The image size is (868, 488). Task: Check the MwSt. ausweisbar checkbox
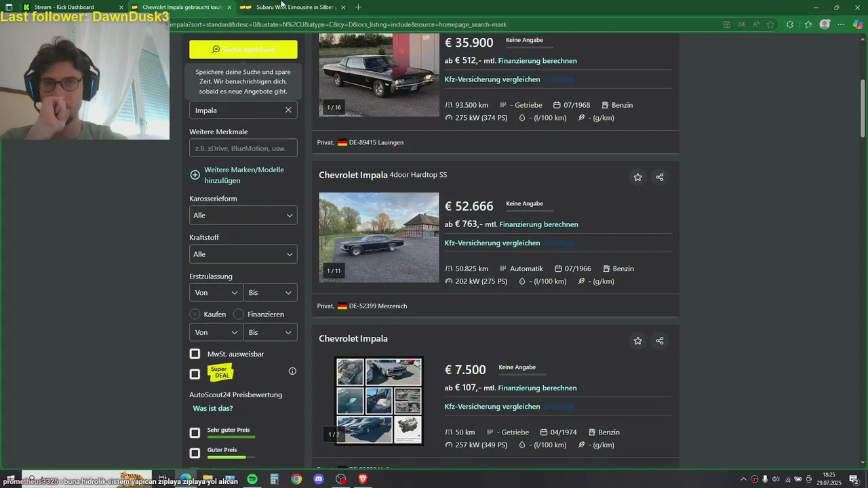[x=195, y=354]
